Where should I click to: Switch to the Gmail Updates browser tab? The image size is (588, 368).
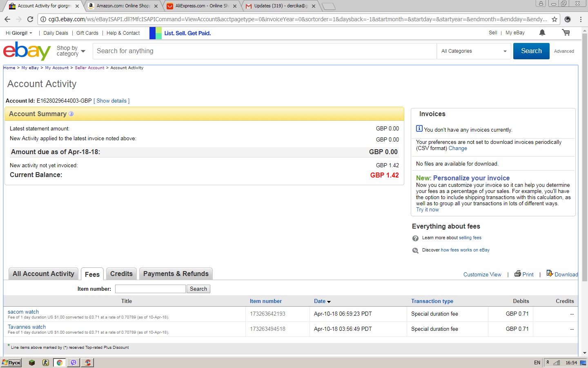(280, 6)
